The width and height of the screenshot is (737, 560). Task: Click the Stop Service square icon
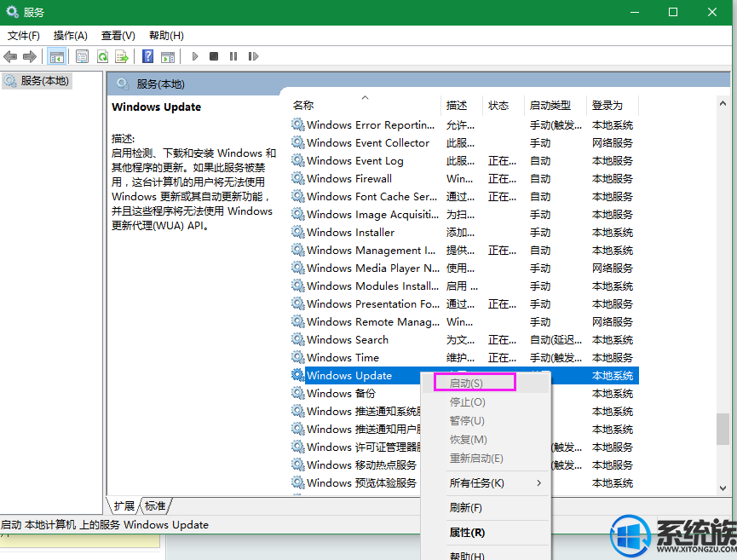point(214,56)
